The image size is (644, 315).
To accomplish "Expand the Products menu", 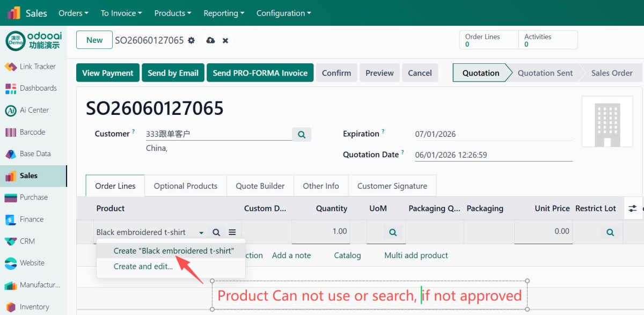I will point(173,13).
